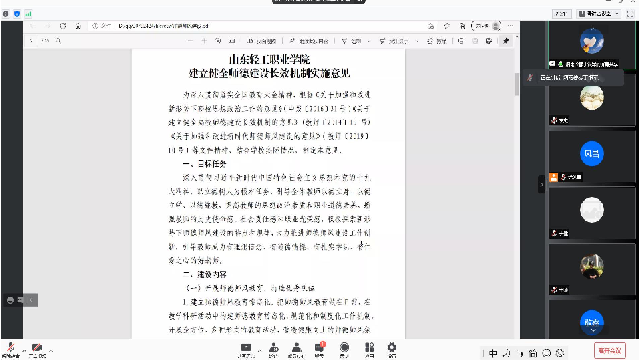Zoom in the PDF with plus icon
Viewport: 640px width, 360px height.
point(204,41)
